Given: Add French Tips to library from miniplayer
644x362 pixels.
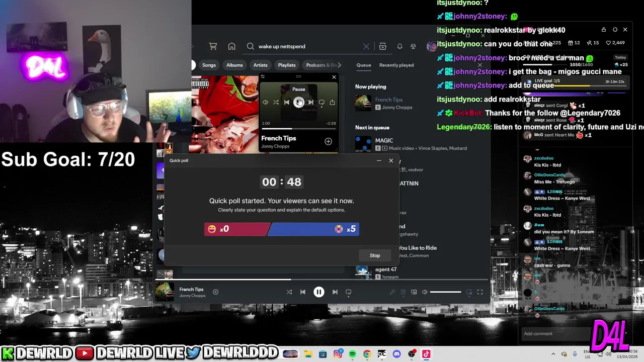Looking at the screenshot, I should [328, 142].
